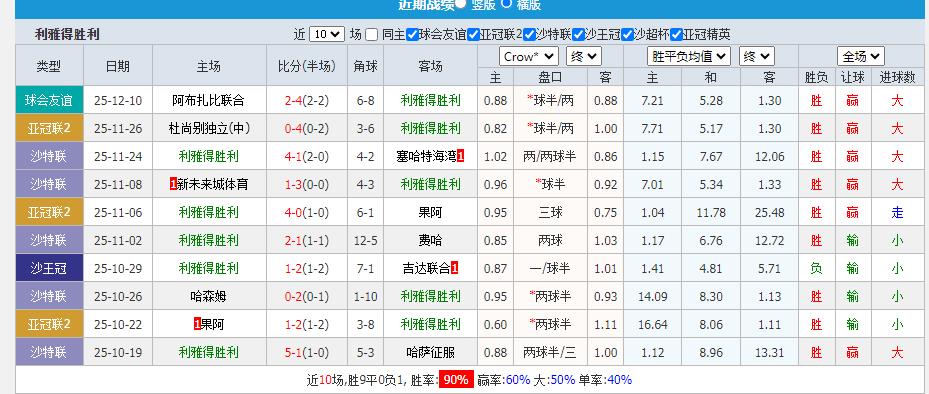Open away team 费哈
The width and height of the screenshot is (929, 394).
pyautogui.click(x=430, y=241)
